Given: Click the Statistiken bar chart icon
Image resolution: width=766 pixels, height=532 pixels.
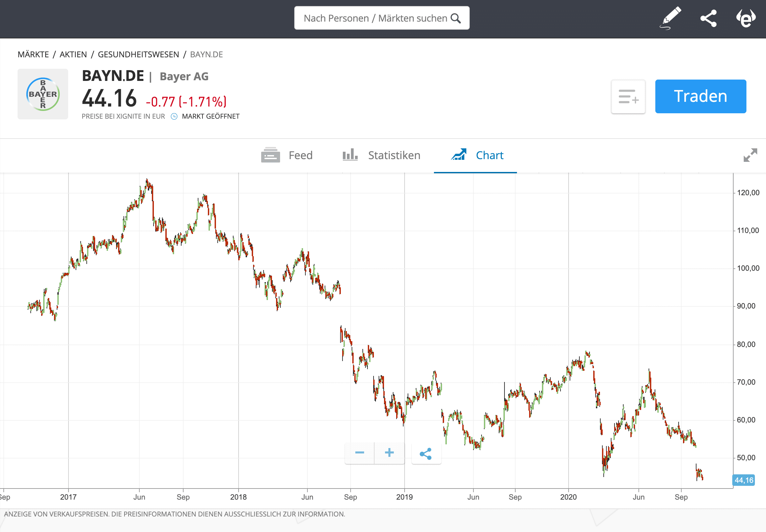Looking at the screenshot, I should (350, 155).
